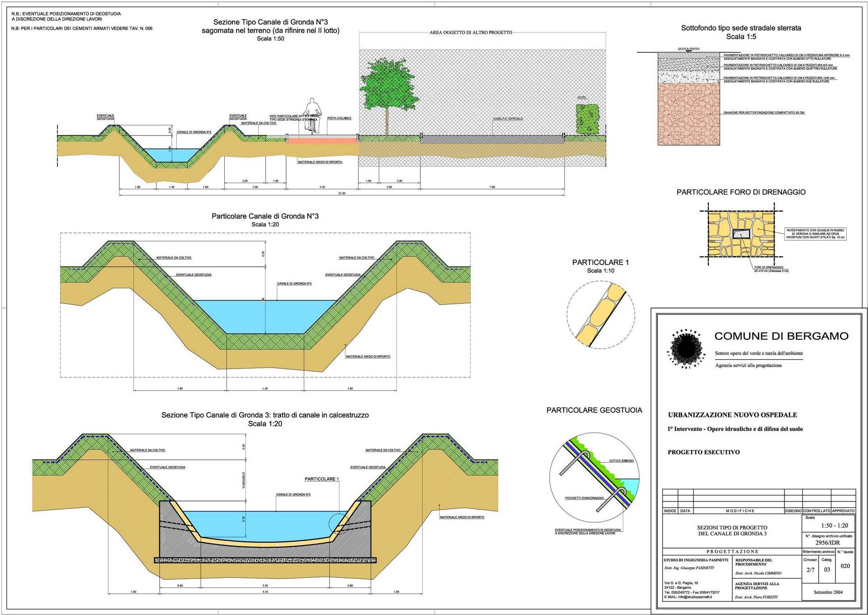Click 'Dott. Arch. Piero FORESTI' name
This screenshot has height=615, width=868.
pyautogui.click(x=756, y=597)
